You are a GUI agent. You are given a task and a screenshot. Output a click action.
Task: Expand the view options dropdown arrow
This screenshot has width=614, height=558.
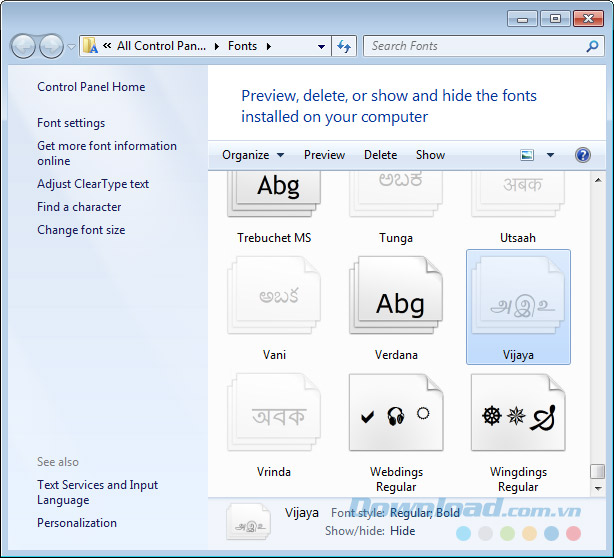(550, 155)
